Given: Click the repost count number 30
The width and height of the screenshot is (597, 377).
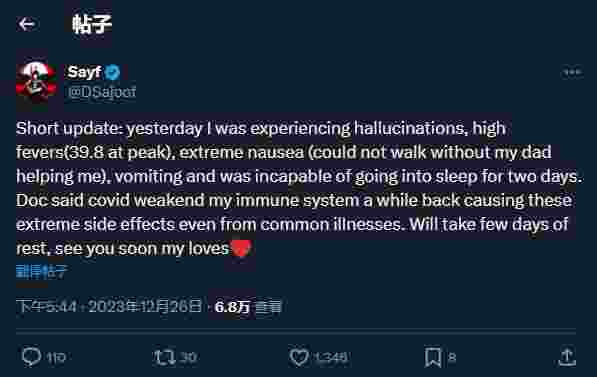Looking at the screenshot, I should point(188,357).
